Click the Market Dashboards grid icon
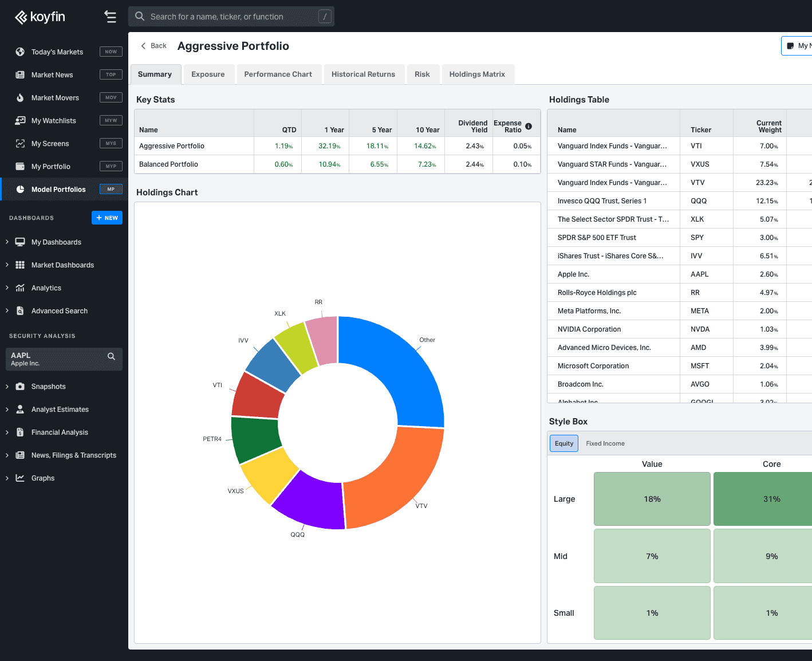This screenshot has height=661, width=812. tap(20, 265)
